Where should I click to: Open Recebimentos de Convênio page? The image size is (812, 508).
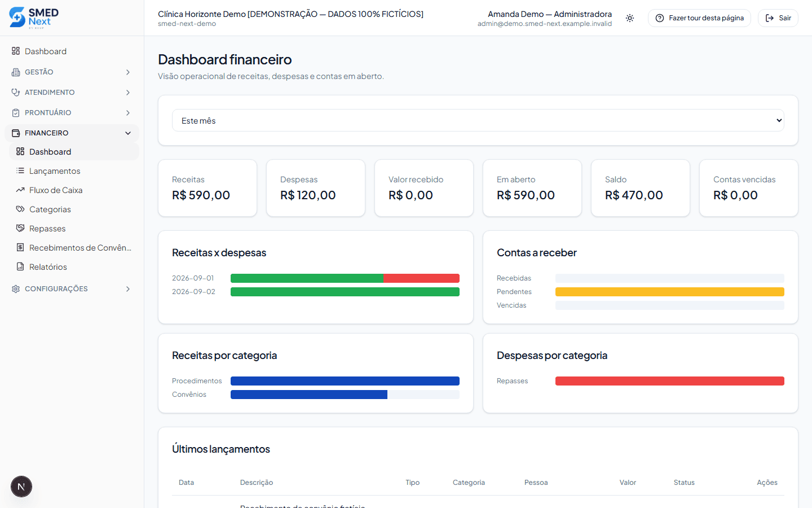point(74,248)
